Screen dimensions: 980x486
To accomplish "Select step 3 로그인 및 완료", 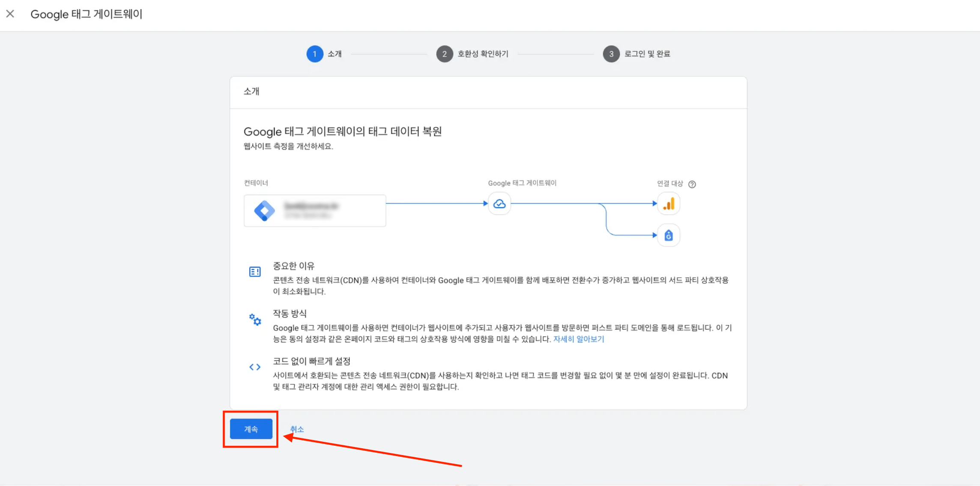I will pos(637,54).
